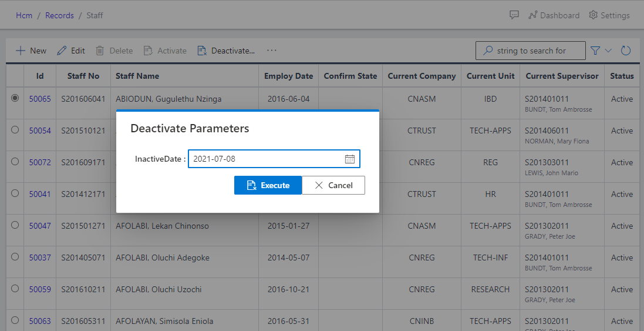
Task: Select radio button for staff 50041
Action: coord(15,193)
